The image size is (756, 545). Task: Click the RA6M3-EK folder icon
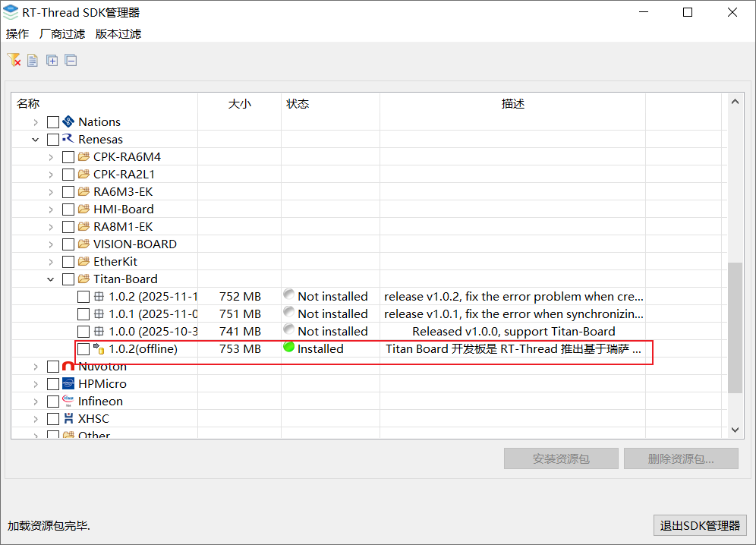pyautogui.click(x=84, y=191)
